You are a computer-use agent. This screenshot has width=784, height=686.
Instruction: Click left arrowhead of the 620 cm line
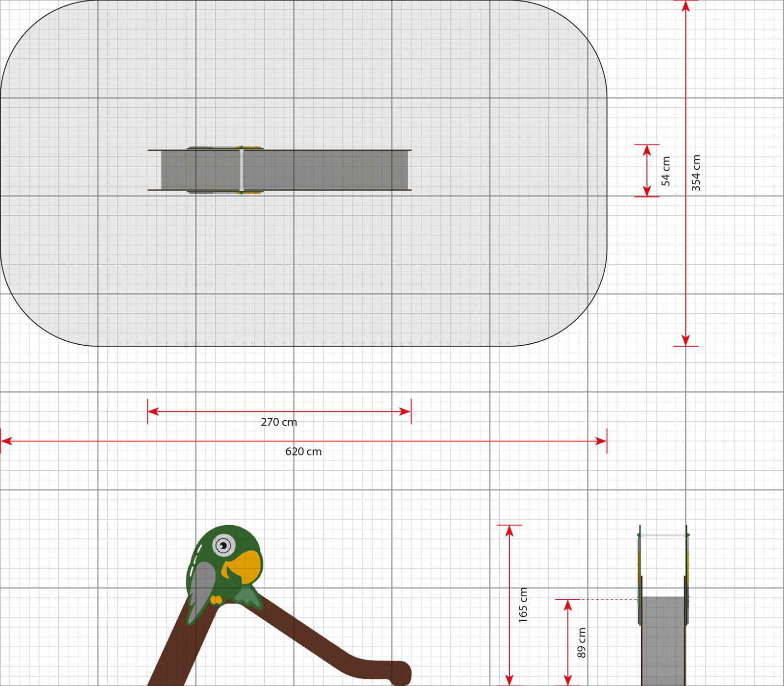[x=6, y=441]
